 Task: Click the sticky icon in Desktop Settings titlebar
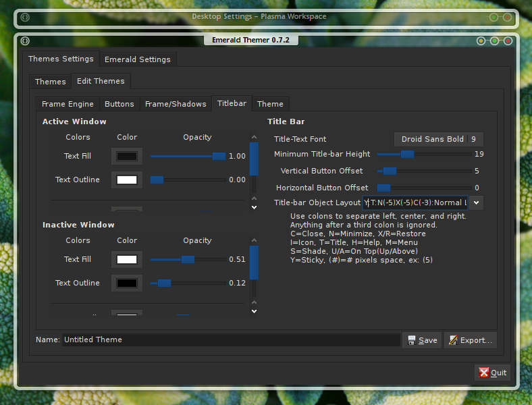click(x=25, y=17)
